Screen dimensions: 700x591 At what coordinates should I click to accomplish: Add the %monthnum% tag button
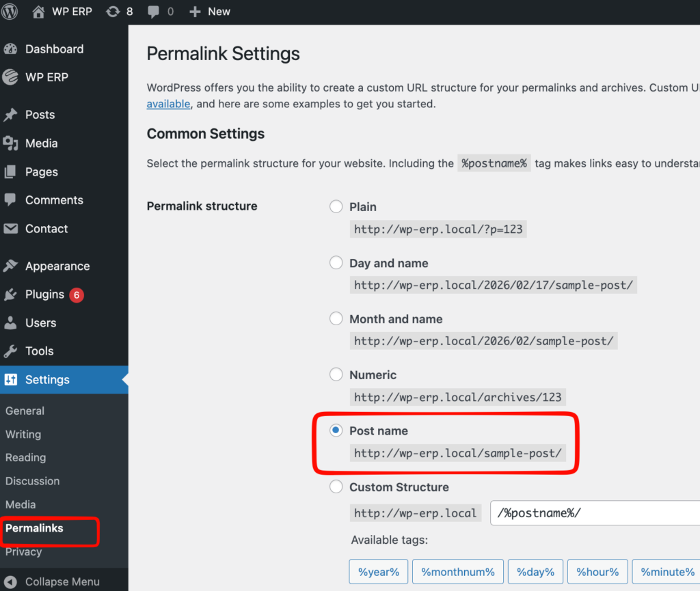point(458,572)
